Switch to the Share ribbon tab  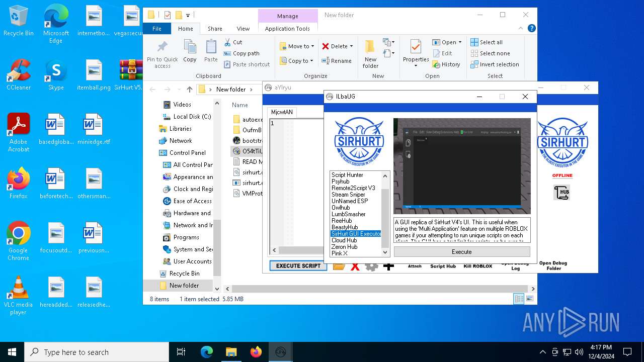pos(215,29)
